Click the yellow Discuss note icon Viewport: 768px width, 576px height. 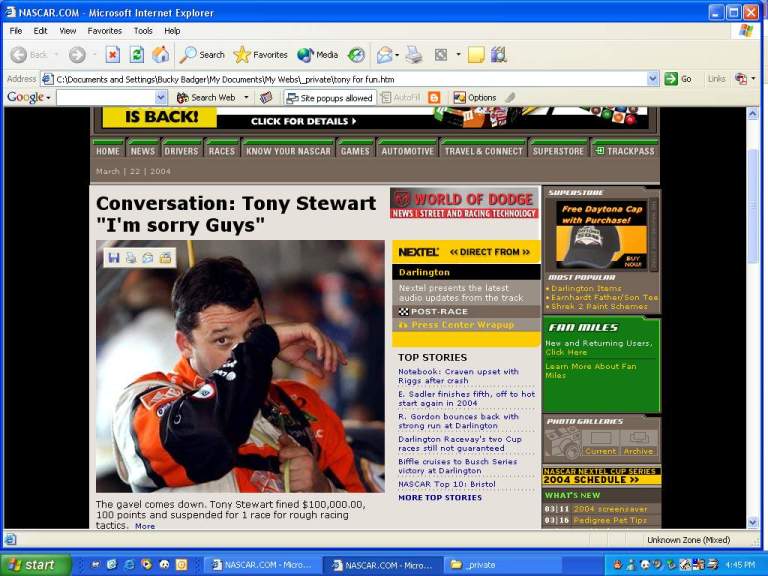pyautogui.click(x=476, y=55)
